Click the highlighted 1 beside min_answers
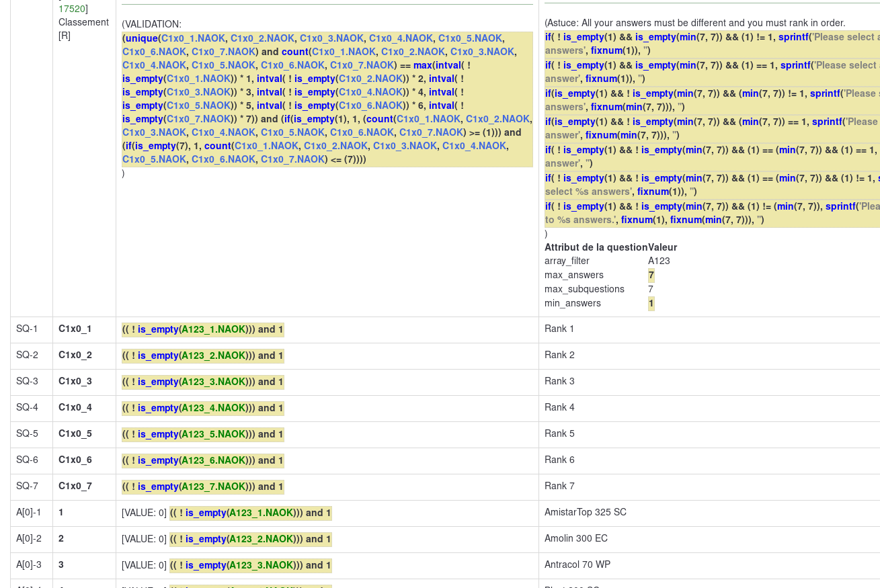 (651, 304)
